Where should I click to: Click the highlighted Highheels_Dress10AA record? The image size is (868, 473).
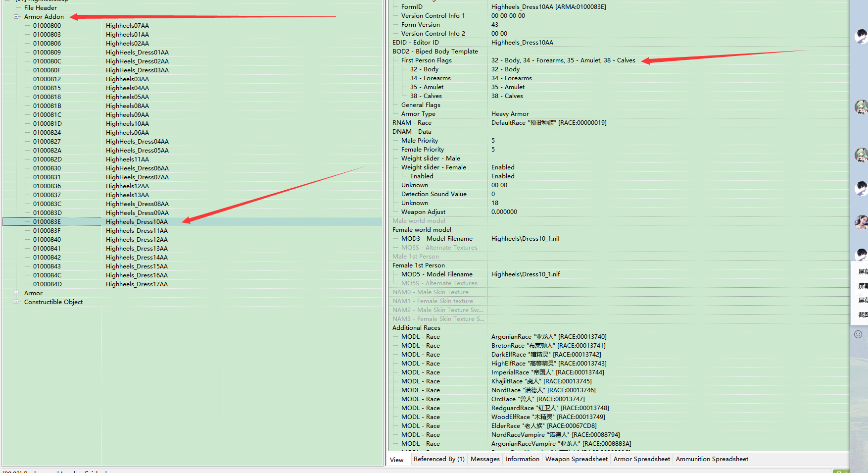point(137,221)
